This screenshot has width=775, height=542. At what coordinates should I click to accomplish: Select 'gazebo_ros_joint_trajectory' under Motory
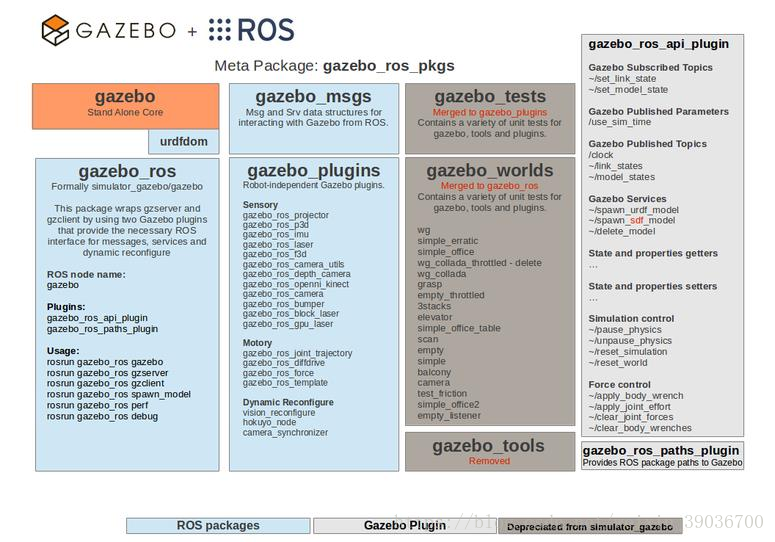pyautogui.click(x=297, y=353)
